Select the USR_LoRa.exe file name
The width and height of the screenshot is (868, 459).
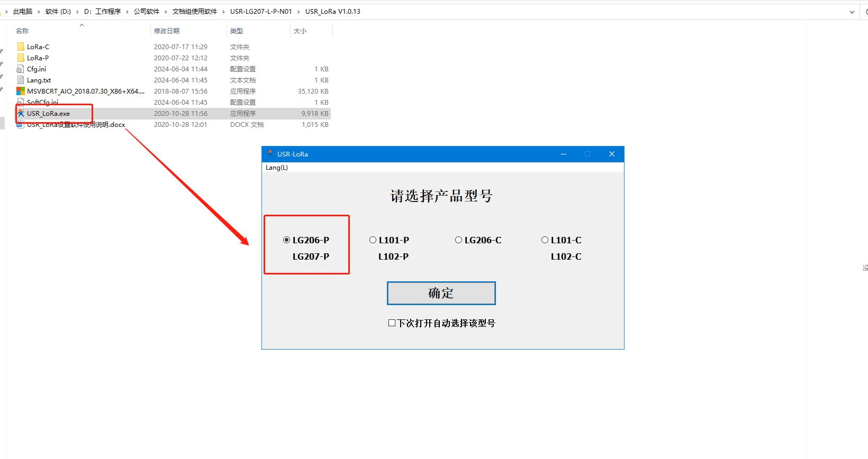(x=48, y=114)
